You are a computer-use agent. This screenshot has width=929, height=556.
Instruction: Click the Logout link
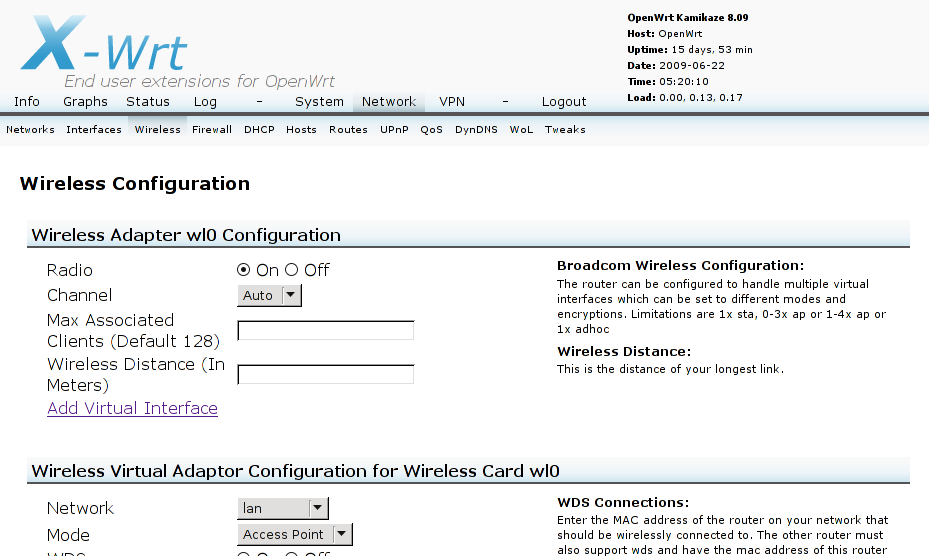coord(564,102)
